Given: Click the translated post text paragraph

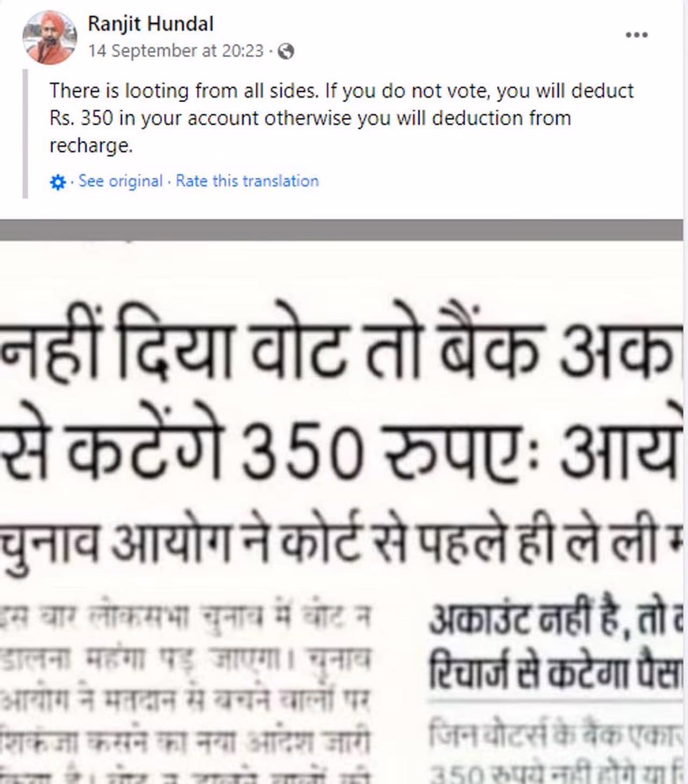Looking at the screenshot, I should coord(342,118).
